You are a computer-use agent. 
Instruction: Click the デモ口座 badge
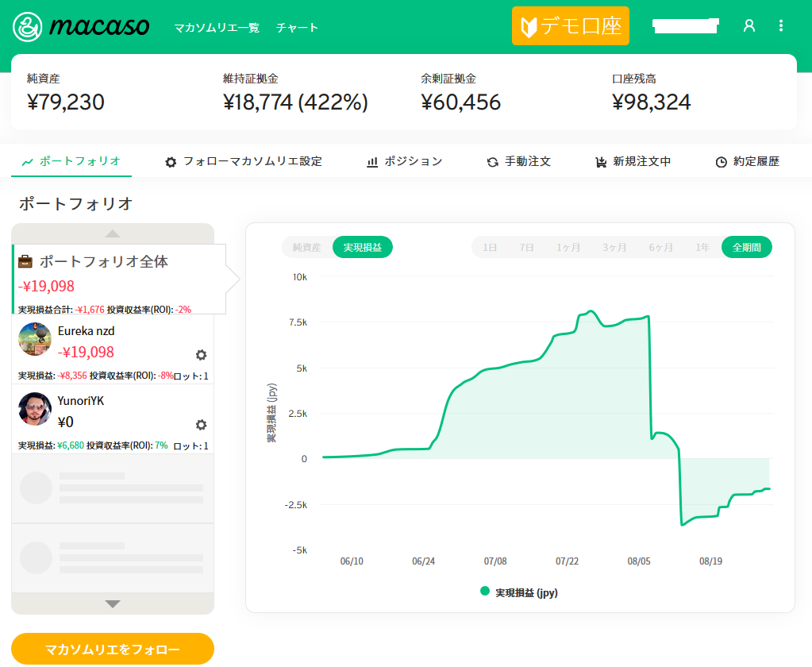(x=570, y=26)
